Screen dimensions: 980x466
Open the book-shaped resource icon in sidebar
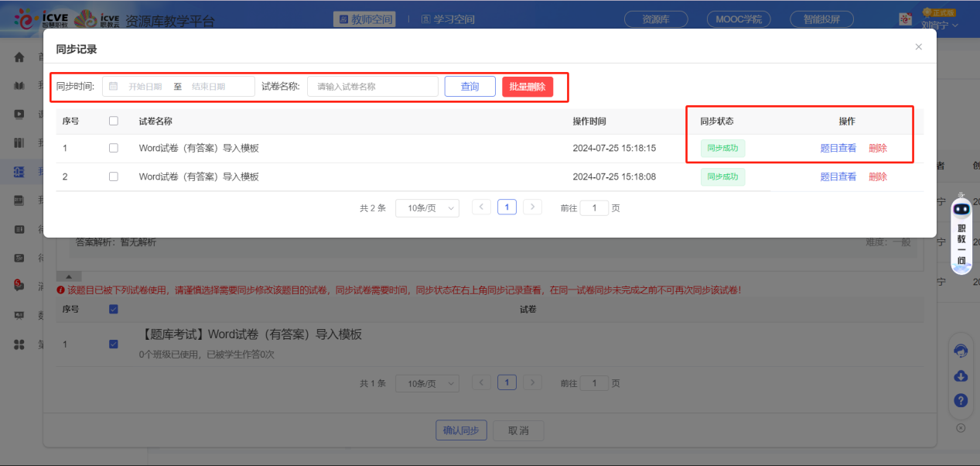click(x=19, y=85)
